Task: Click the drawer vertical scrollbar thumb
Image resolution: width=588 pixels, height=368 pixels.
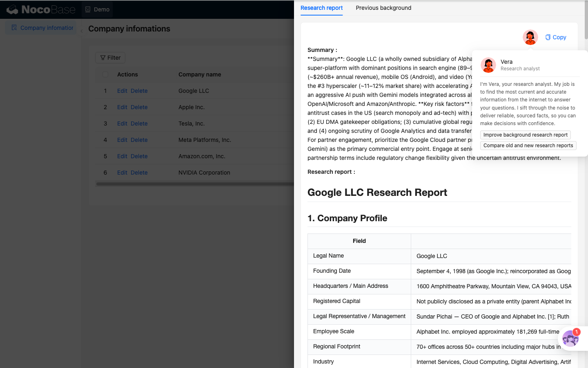Action: pos(586,20)
